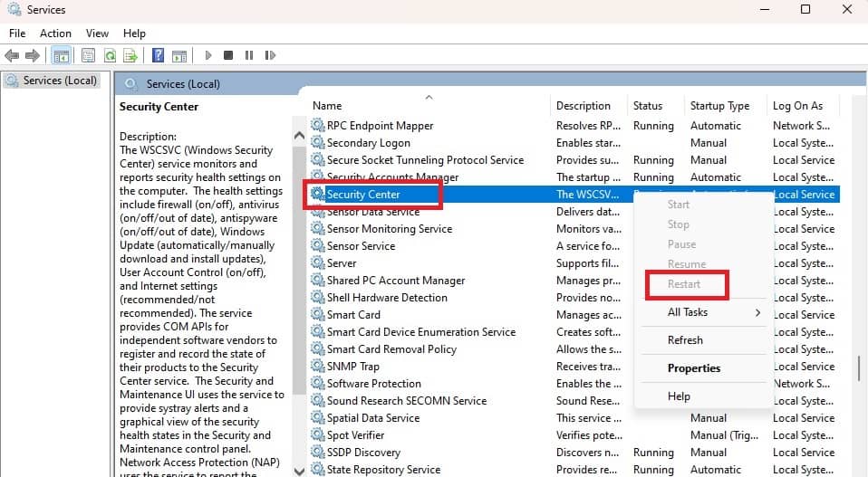Click the Pause Service toolbar icon

tap(249, 55)
